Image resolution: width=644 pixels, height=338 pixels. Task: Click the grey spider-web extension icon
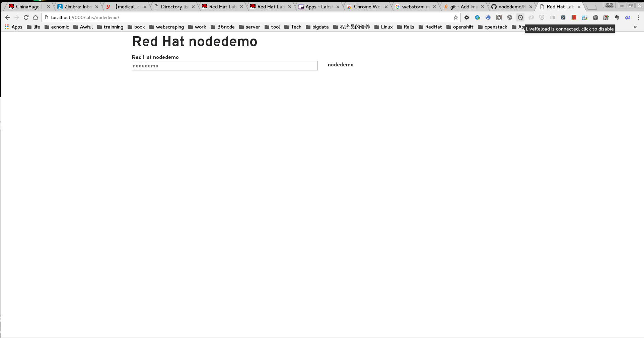(595, 17)
